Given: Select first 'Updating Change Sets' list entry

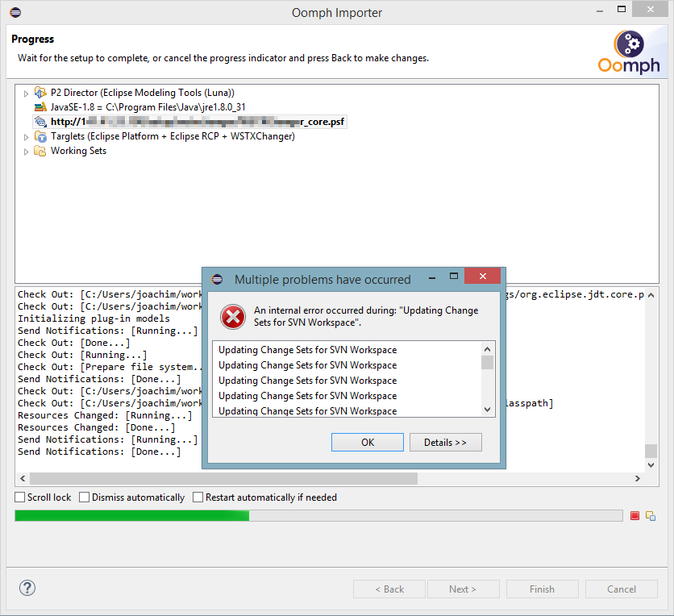Looking at the screenshot, I should [x=307, y=350].
